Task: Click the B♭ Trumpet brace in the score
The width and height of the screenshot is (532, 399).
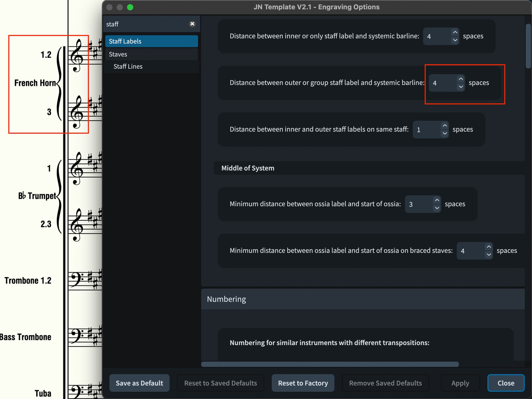Action: pyautogui.click(x=59, y=196)
